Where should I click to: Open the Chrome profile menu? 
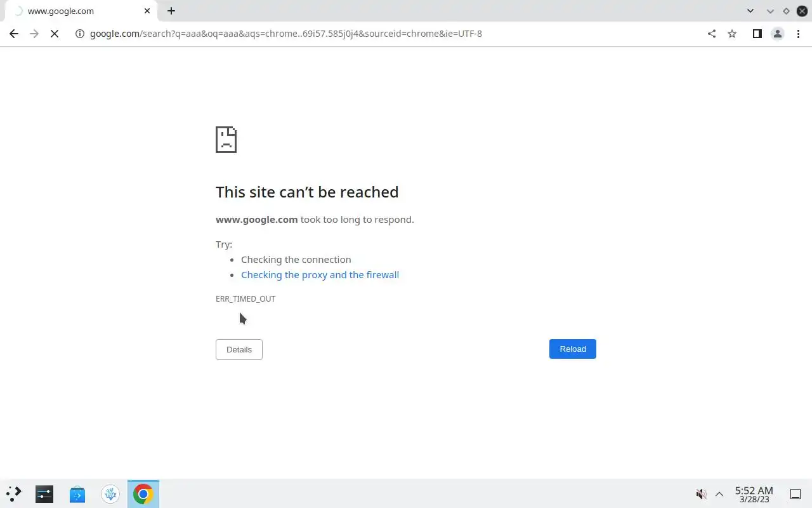(777, 34)
